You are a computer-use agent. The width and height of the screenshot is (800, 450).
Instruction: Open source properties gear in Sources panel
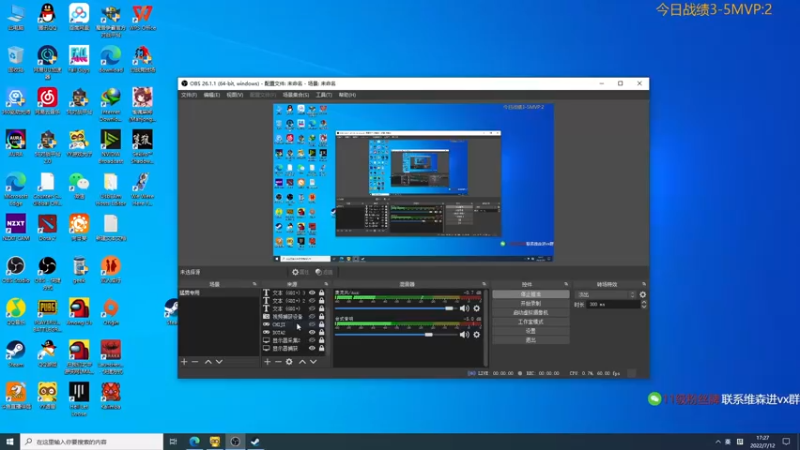pos(289,362)
